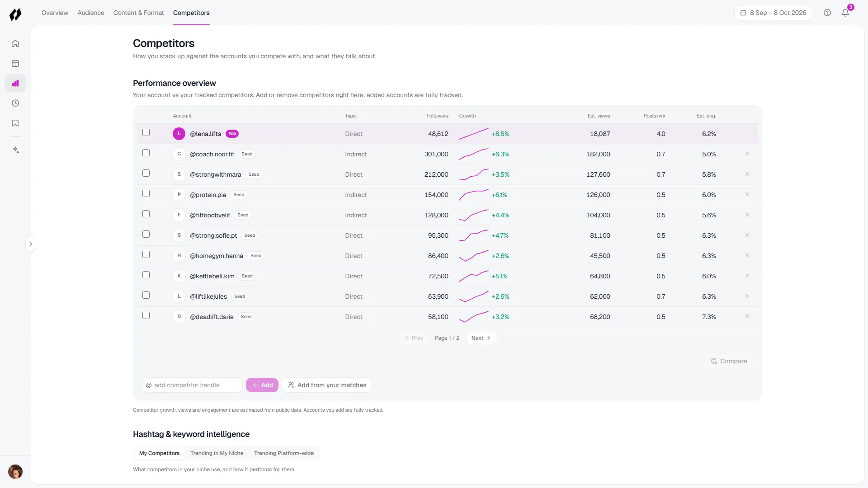The height and width of the screenshot is (488, 868).
Task: Click the Posts/wk column header
Action: click(654, 116)
